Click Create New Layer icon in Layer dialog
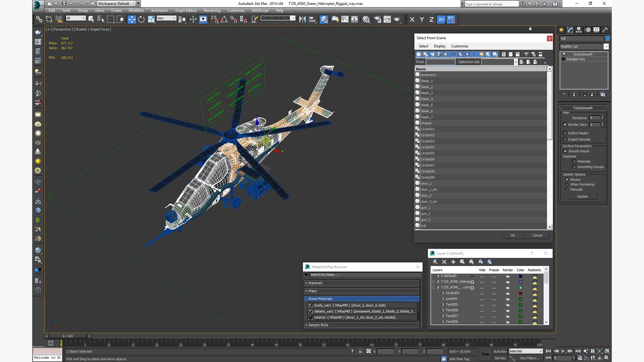This screenshot has width=644, height=362. [x=435, y=262]
